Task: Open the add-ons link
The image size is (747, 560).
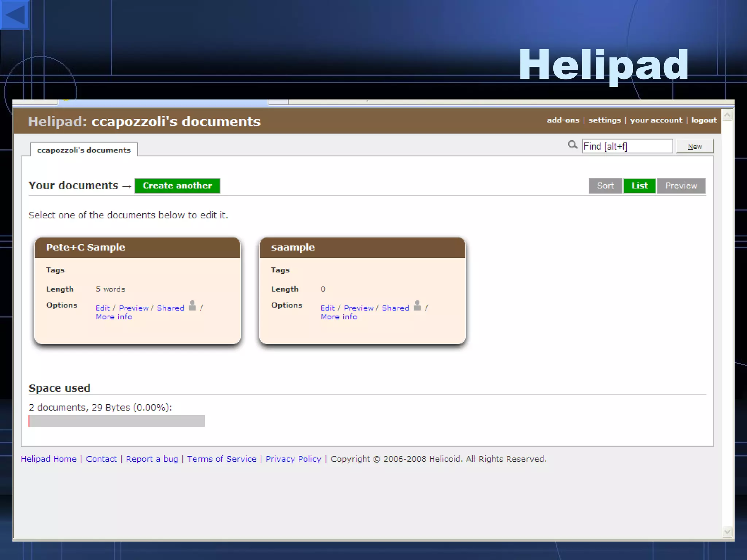Action: click(563, 120)
